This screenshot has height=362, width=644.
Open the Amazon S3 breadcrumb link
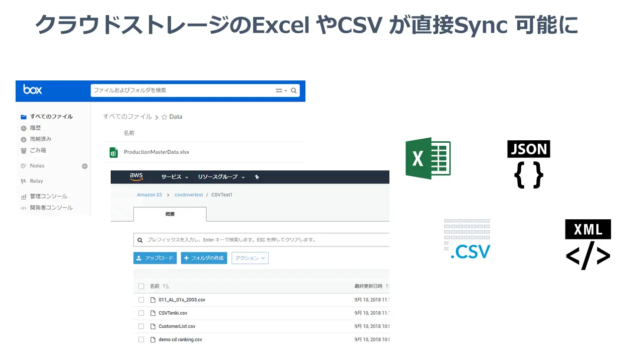149,195
